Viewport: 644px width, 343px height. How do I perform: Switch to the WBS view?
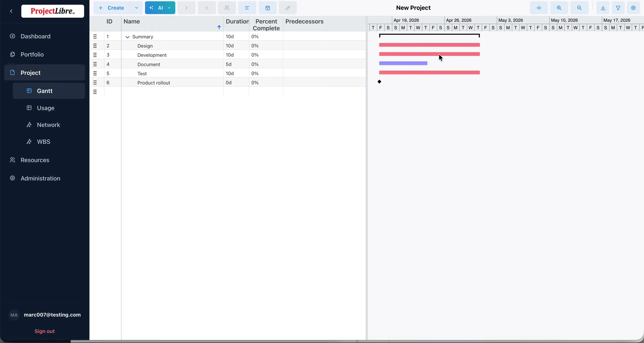49,142
